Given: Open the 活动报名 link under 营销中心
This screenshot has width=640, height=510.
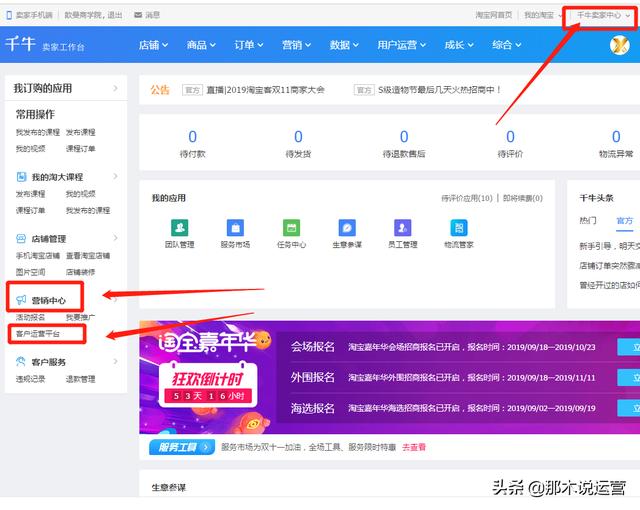Looking at the screenshot, I should pyautogui.click(x=30, y=317).
